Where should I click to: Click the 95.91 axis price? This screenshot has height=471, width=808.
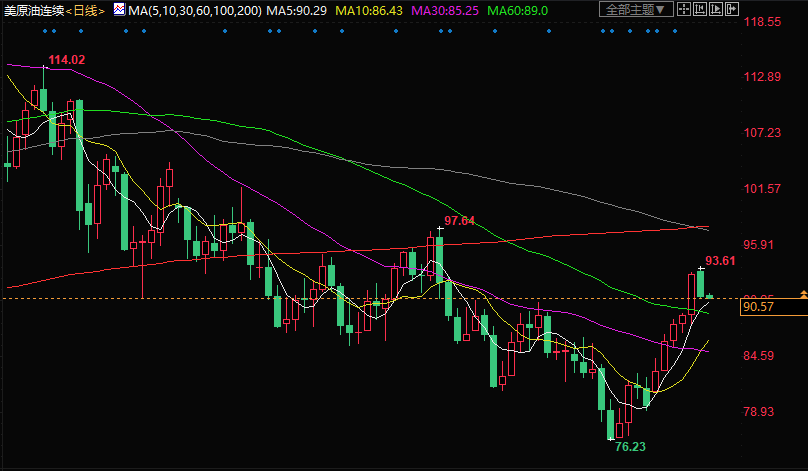pyautogui.click(x=759, y=245)
